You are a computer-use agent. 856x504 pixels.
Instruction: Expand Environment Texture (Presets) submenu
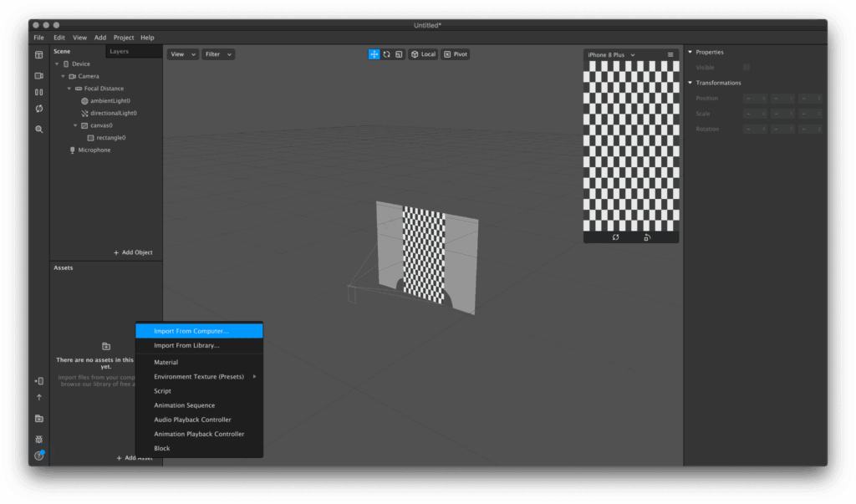[200, 377]
